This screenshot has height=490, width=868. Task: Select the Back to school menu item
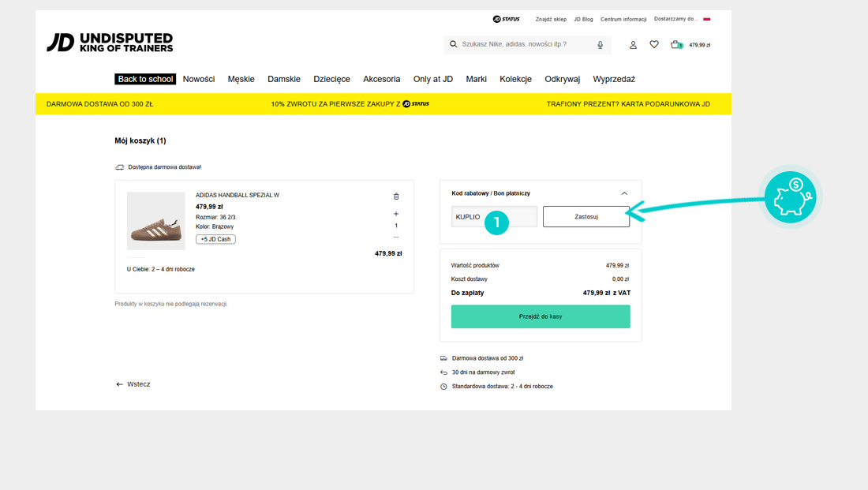pos(145,79)
